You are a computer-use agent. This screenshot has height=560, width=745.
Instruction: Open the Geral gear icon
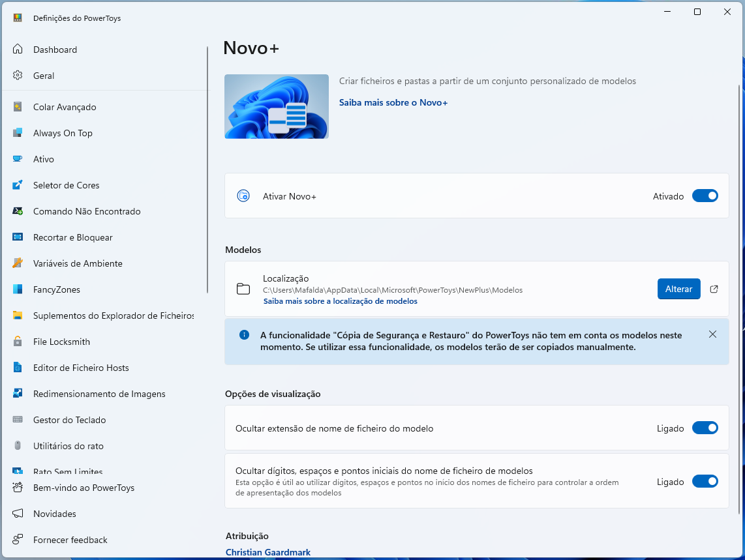[x=18, y=76]
